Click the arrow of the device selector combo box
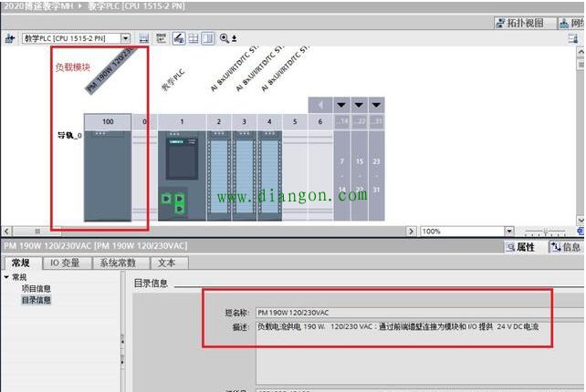 point(125,38)
